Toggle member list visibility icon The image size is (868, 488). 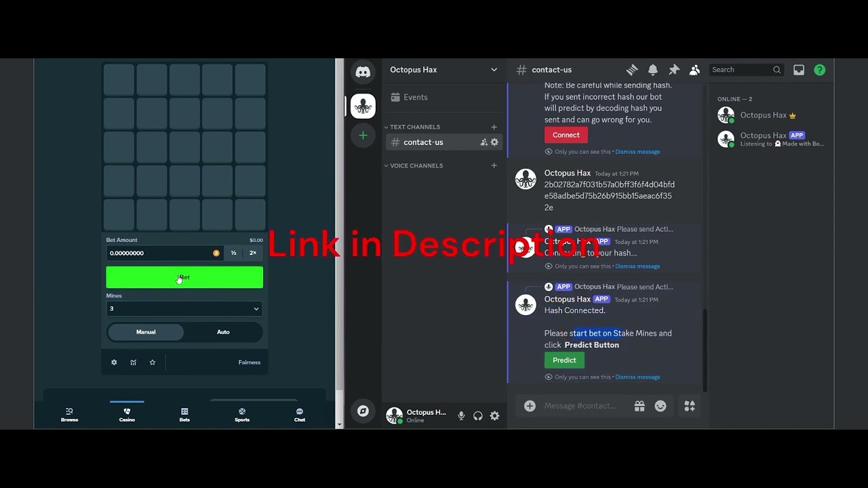click(694, 70)
